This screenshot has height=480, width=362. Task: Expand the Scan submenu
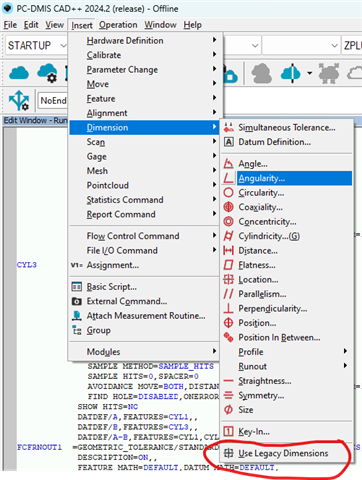click(145, 142)
